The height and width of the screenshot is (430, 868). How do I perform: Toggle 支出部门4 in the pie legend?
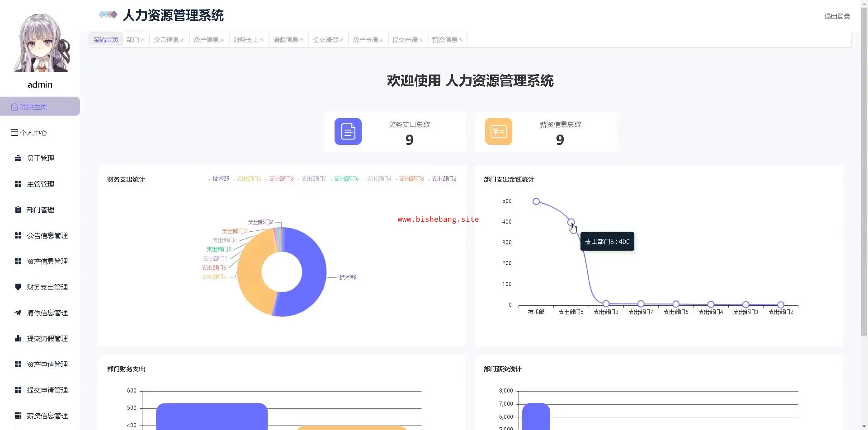click(x=377, y=179)
